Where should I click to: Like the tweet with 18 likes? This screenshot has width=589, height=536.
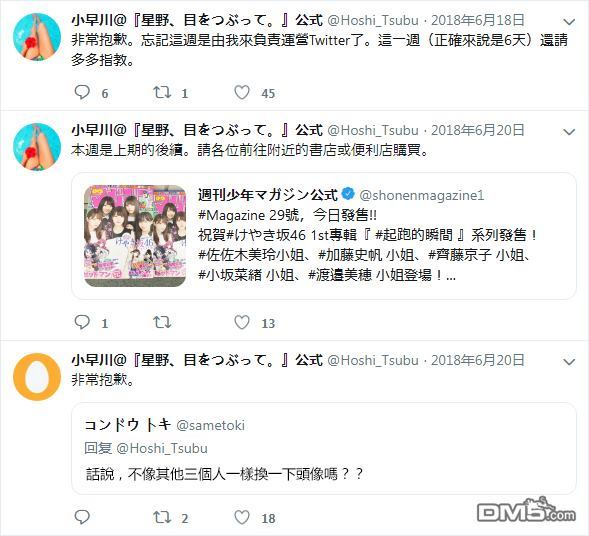coord(242,517)
